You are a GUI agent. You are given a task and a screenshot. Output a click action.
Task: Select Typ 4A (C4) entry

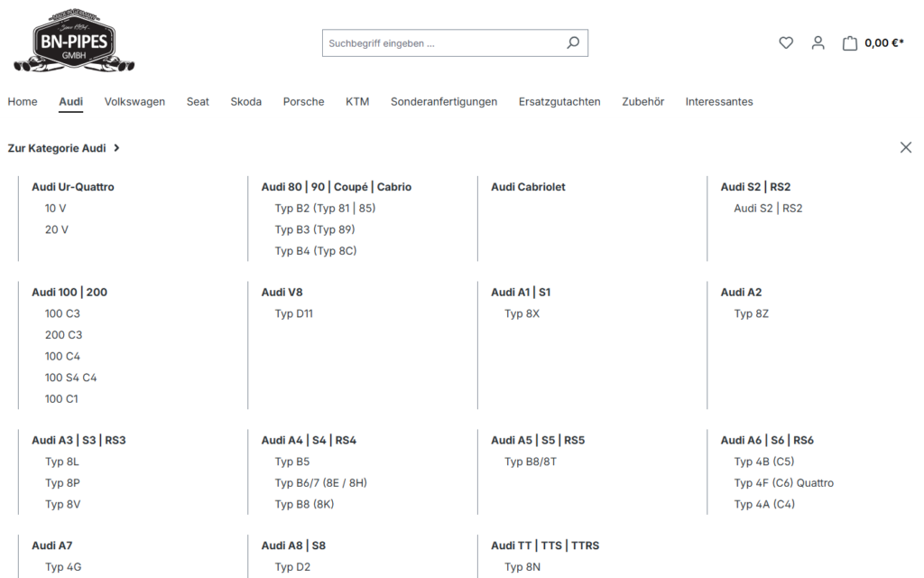764,504
